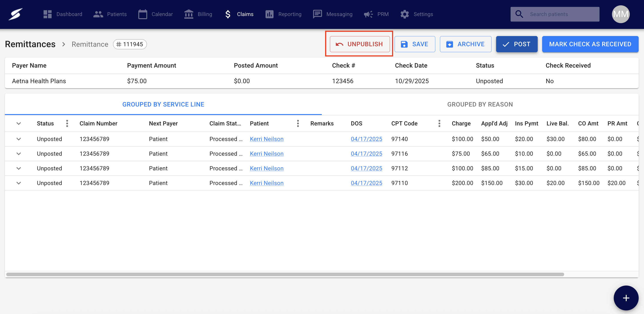The width and height of the screenshot is (644, 314).
Task: Click the Search patients field
Action: click(x=560, y=14)
